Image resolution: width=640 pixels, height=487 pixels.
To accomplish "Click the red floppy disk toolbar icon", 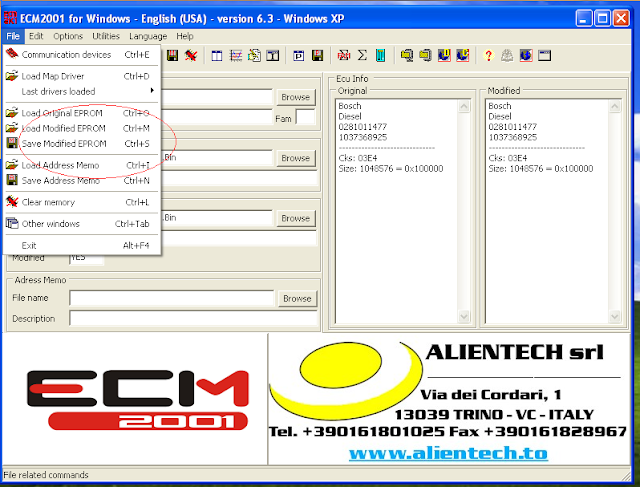I will (x=317, y=56).
